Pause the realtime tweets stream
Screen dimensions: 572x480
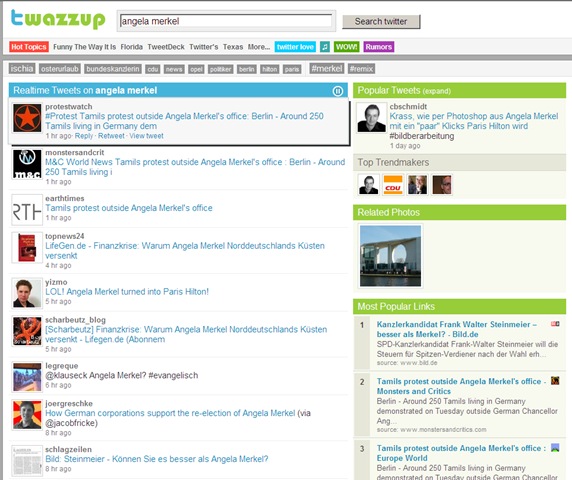(x=338, y=91)
